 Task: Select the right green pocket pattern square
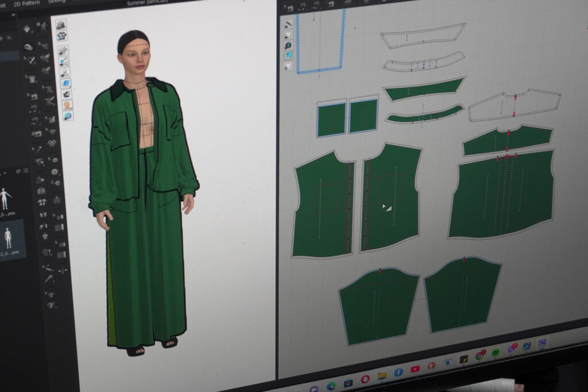pos(363,114)
